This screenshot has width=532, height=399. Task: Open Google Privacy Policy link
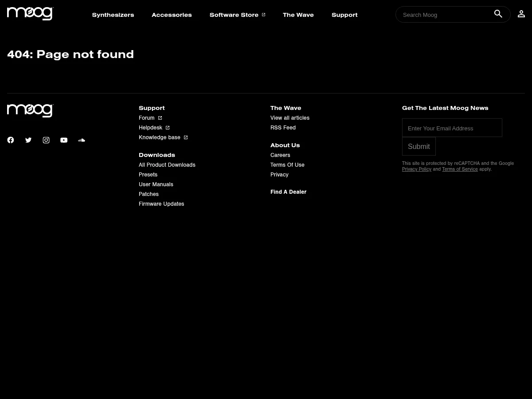click(x=416, y=169)
